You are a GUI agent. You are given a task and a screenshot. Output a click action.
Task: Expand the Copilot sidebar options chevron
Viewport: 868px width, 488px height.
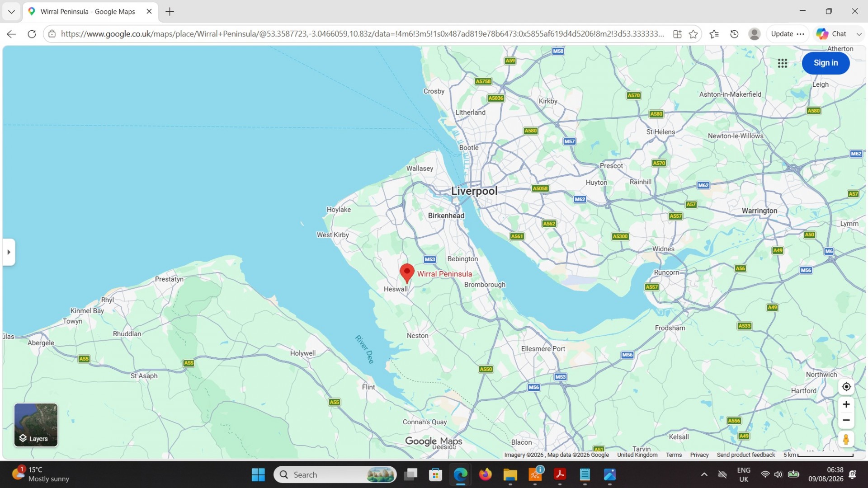859,34
